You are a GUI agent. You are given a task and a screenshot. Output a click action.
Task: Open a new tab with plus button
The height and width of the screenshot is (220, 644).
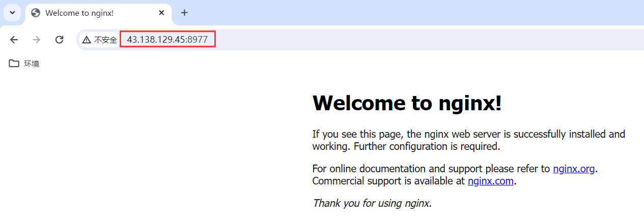184,13
